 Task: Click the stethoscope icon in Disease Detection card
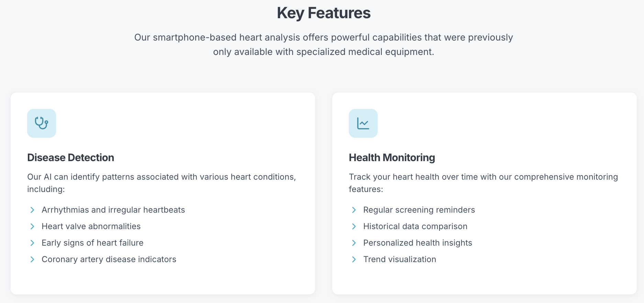(42, 123)
